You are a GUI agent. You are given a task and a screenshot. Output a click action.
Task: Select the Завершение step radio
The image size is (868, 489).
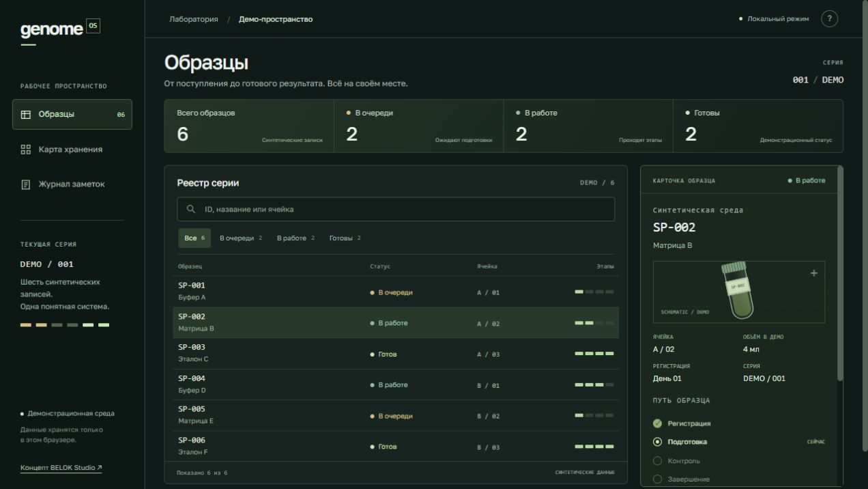[x=658, y=479]
